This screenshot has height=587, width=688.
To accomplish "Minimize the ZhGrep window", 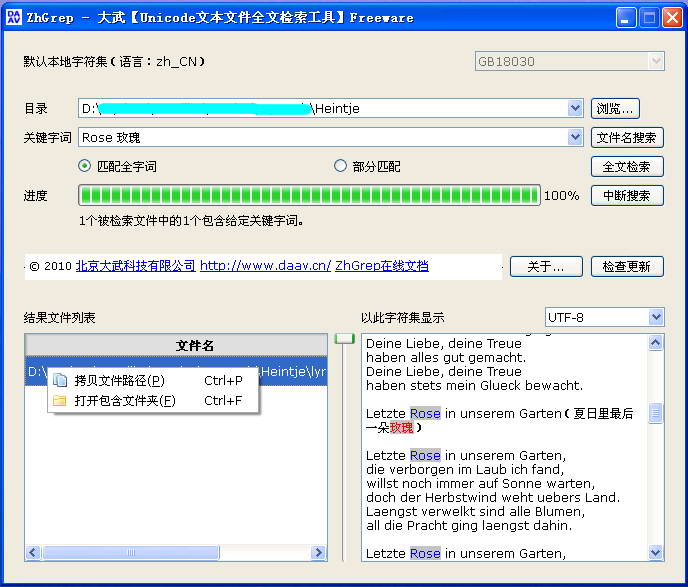I will [626, 18].
